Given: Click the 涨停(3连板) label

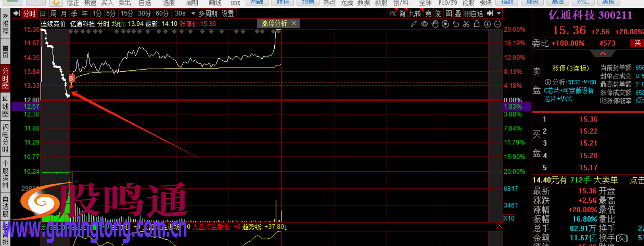Looking at the screenshot, I should [571, 68].
